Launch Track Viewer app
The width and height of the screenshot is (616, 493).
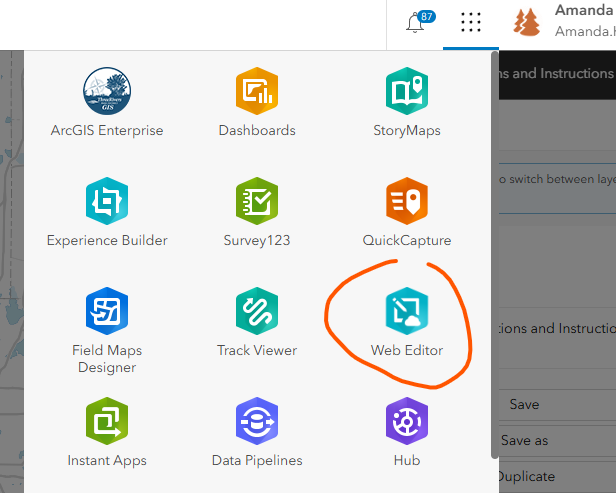[257, 323]
